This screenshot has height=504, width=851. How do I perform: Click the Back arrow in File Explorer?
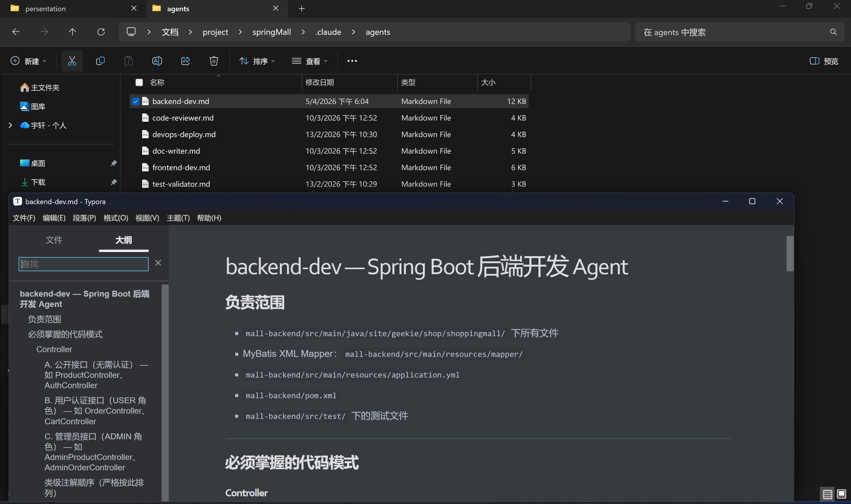click(16, 32)
